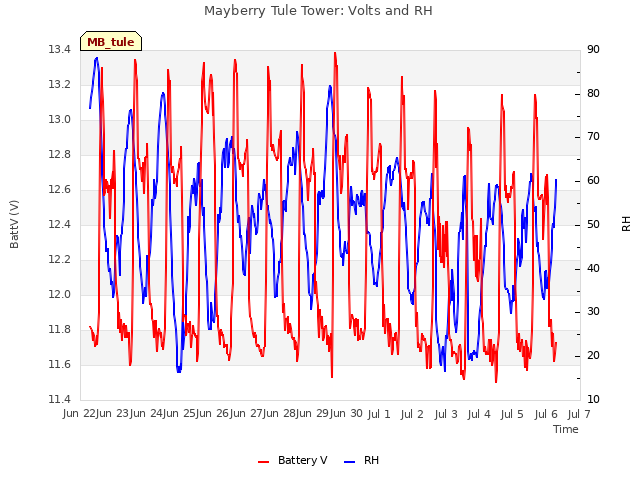Click the 40 RH axis value

[x=593, y=269]
